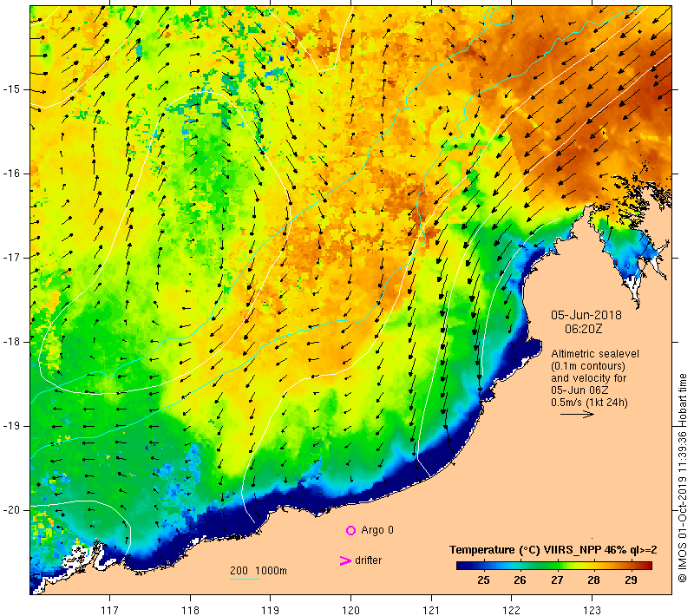Select the date text 05-Jun-2018
This screenshot has height=616, width=694.
[x=586, y=315]
